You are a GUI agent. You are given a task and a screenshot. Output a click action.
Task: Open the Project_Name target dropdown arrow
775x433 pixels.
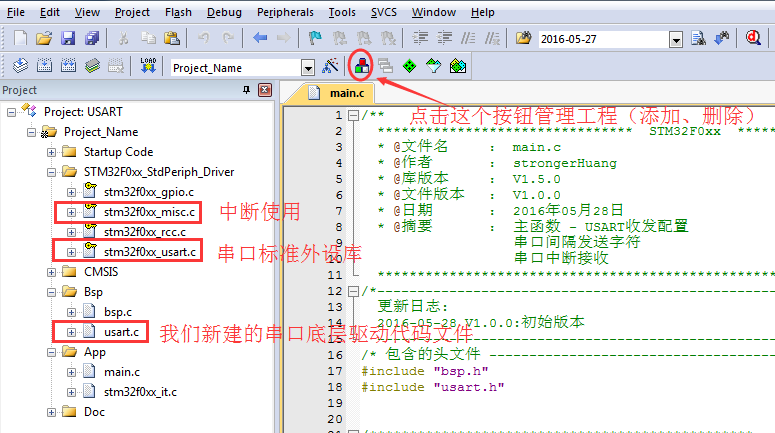308,68
